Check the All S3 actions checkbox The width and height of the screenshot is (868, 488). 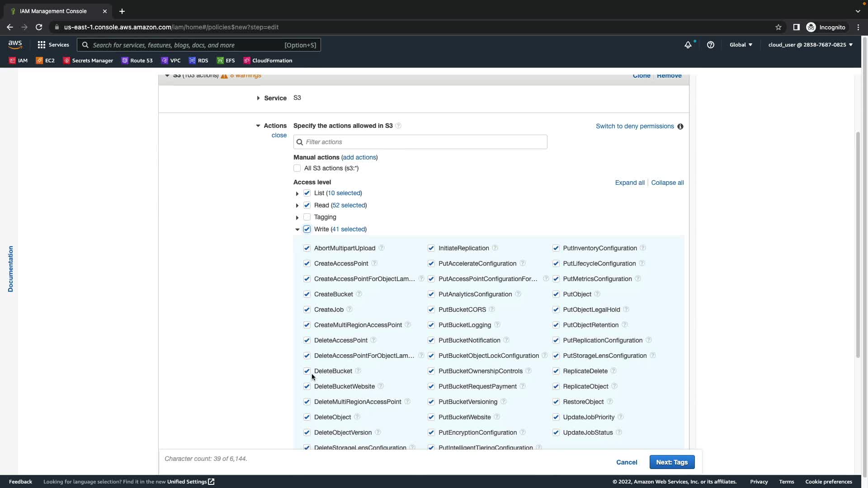pyautogui.click(x=297, y=168)
